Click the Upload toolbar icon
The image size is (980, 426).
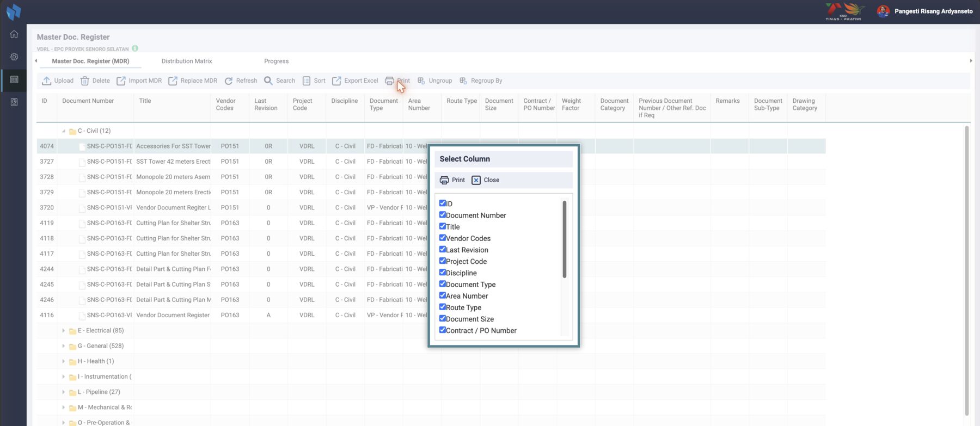click(x=47, y=81)
